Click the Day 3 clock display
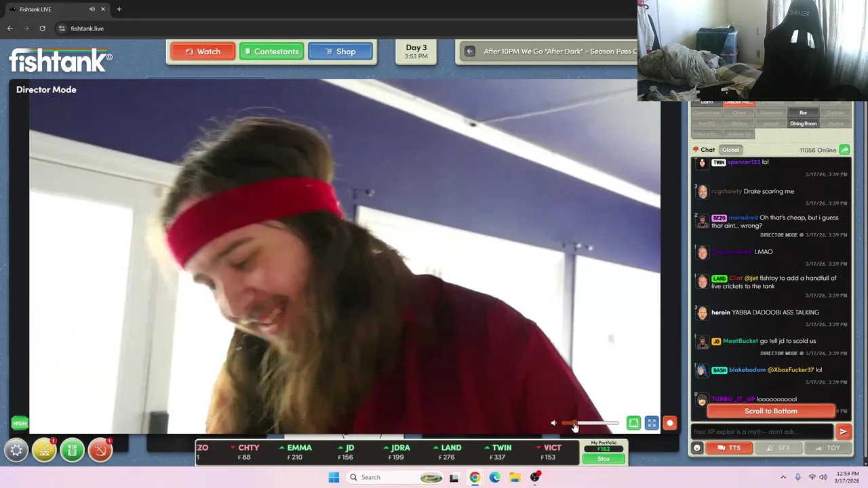868x488 pixels. pyautogui.click(x=416, y=52)
